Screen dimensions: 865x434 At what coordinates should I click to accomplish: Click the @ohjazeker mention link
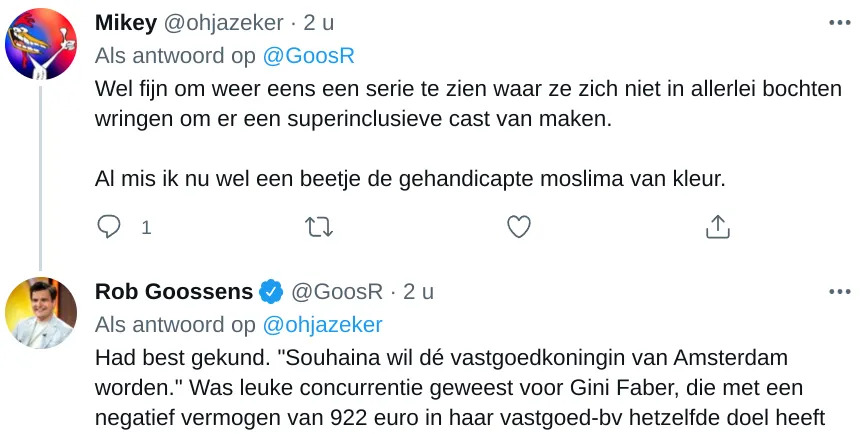click(322, 325)
